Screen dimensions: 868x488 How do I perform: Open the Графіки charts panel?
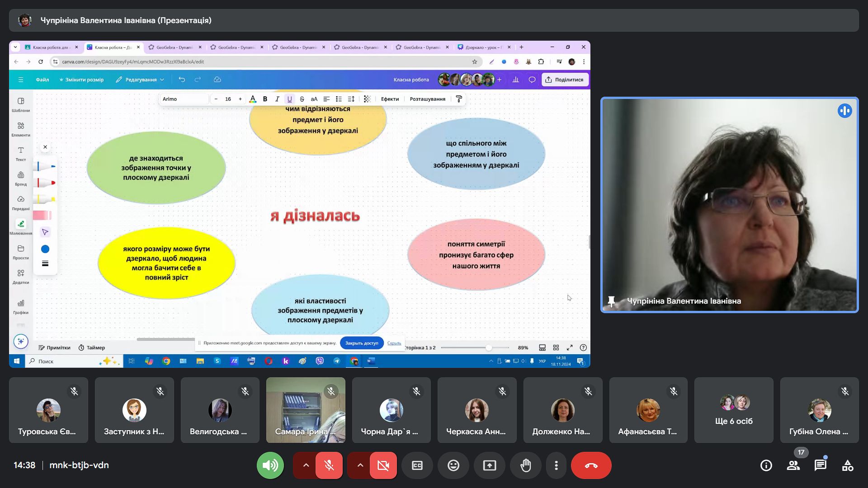point(21,306)
